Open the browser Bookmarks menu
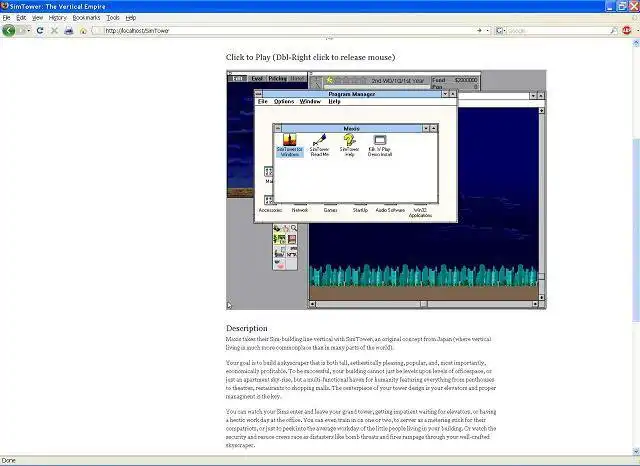The width and height of the screenshot is (640, 466). coord(86,18)
